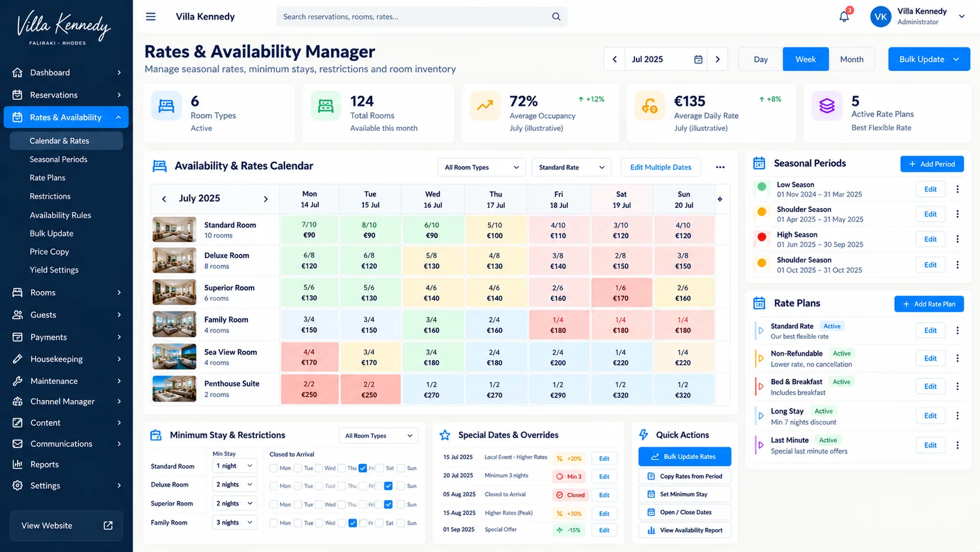Click the Reports sidebar icon
The height and width of the screenshot is (552, 980).
18,465
